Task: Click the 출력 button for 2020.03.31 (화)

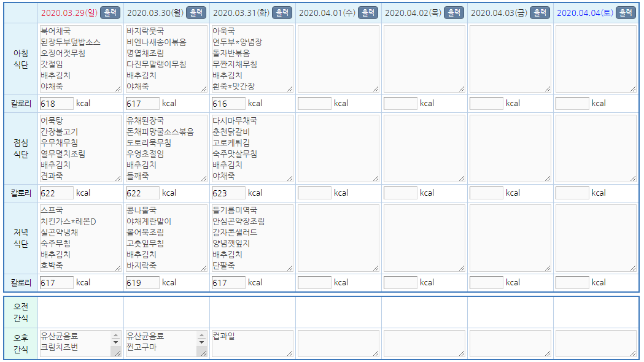Action: tap(281, 13)
